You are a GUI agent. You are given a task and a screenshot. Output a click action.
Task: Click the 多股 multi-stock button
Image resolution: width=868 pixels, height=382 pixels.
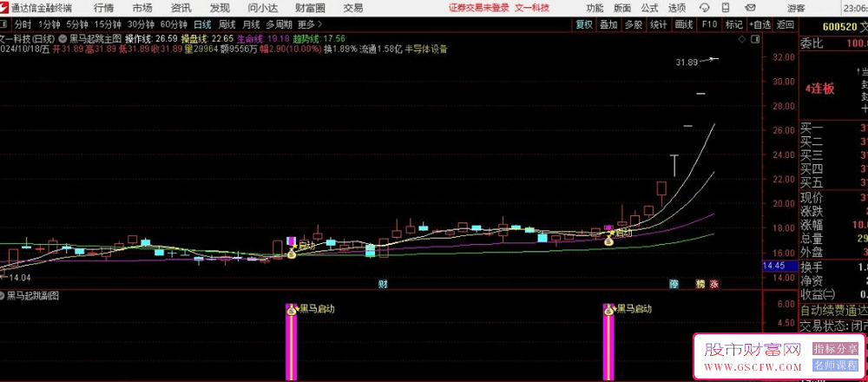634,24
